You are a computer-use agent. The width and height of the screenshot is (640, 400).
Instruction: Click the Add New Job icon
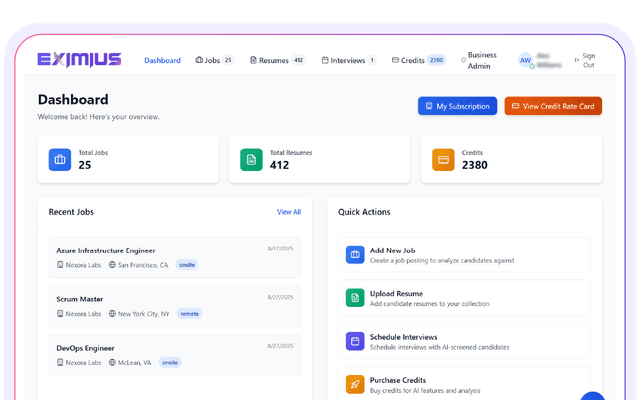355,255
